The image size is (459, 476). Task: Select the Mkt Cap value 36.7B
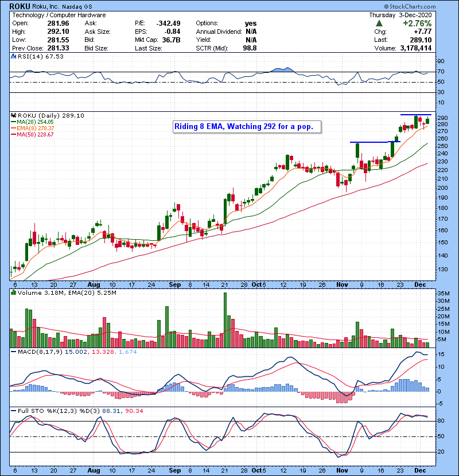171,40
